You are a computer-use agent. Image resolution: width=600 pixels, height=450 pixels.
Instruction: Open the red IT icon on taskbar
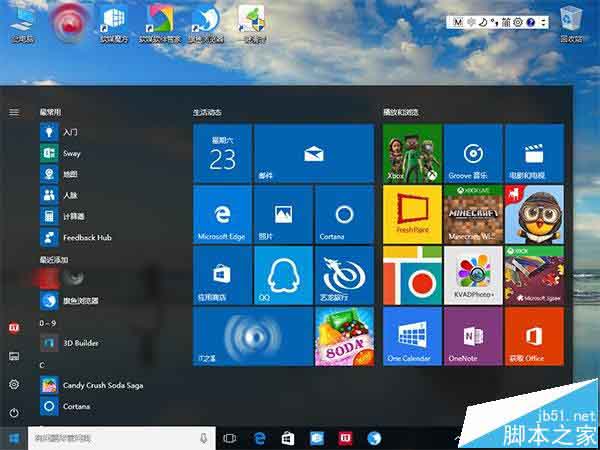click(x=345, y=438)
